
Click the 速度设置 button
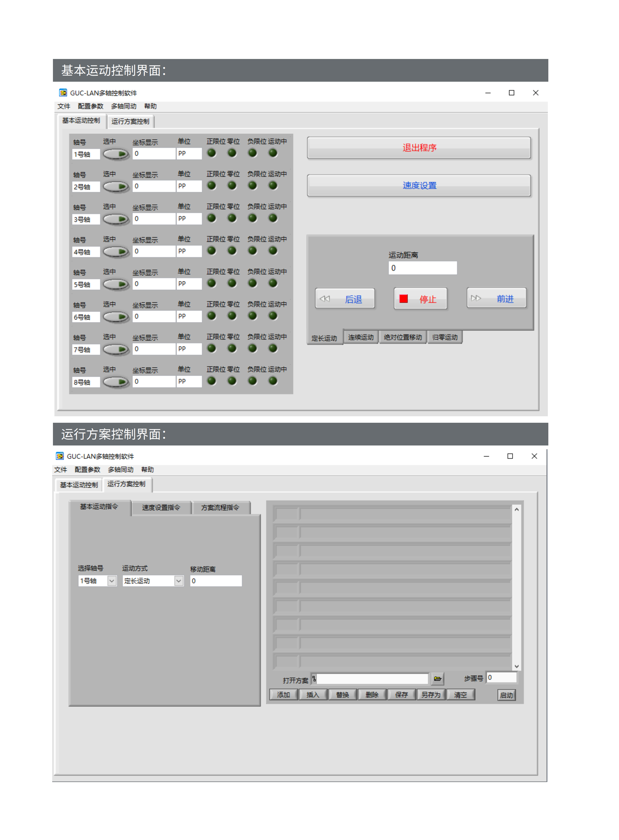tap(419, 185)
